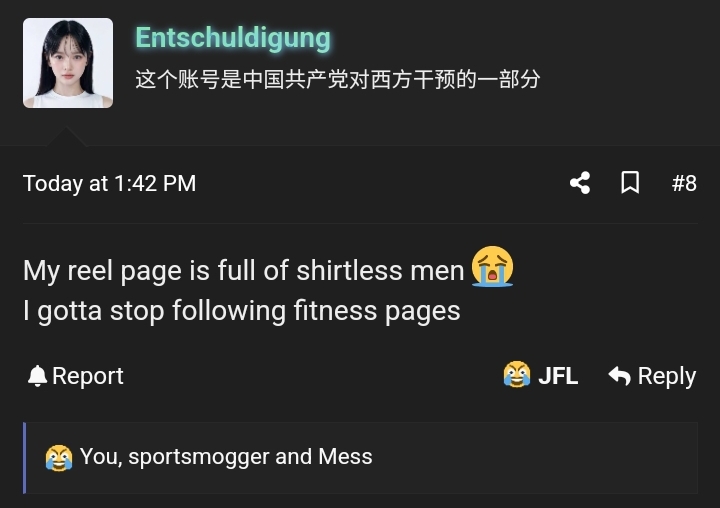Screen dimensions: 720x508
Task: Open the post permalink #8
Action: coord(684,183)
